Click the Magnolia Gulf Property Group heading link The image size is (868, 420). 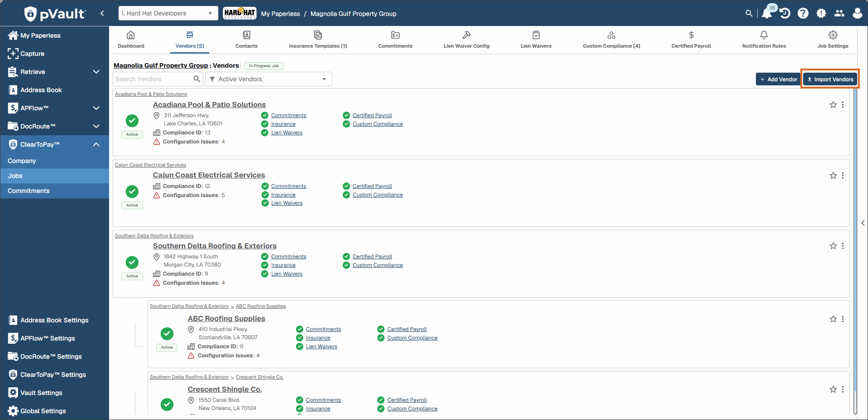pos(161,65)
